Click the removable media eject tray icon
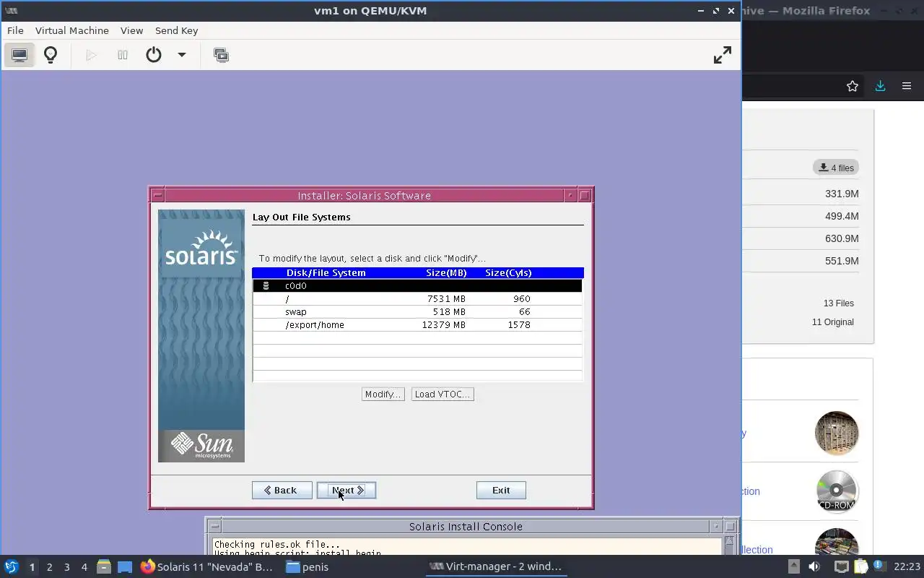This screenshot has height=578, width=924. click(793, 566)
